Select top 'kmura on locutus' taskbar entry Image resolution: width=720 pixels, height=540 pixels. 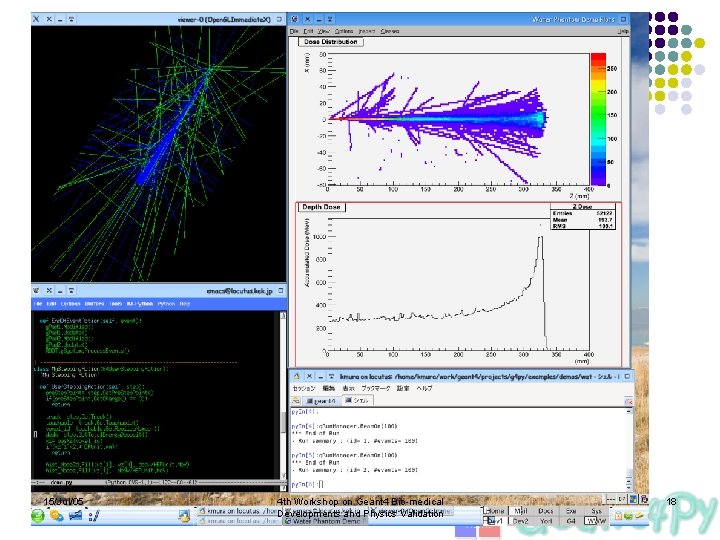click(x=239, y=511)
